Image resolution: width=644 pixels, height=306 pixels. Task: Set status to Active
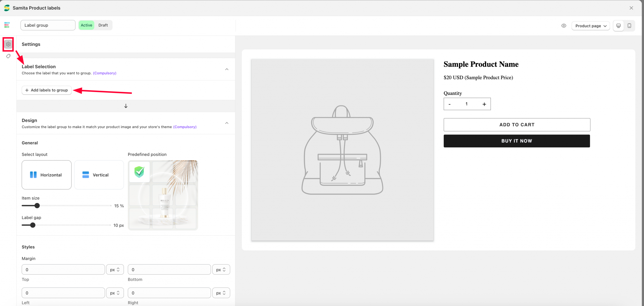(x=86, y=25)
